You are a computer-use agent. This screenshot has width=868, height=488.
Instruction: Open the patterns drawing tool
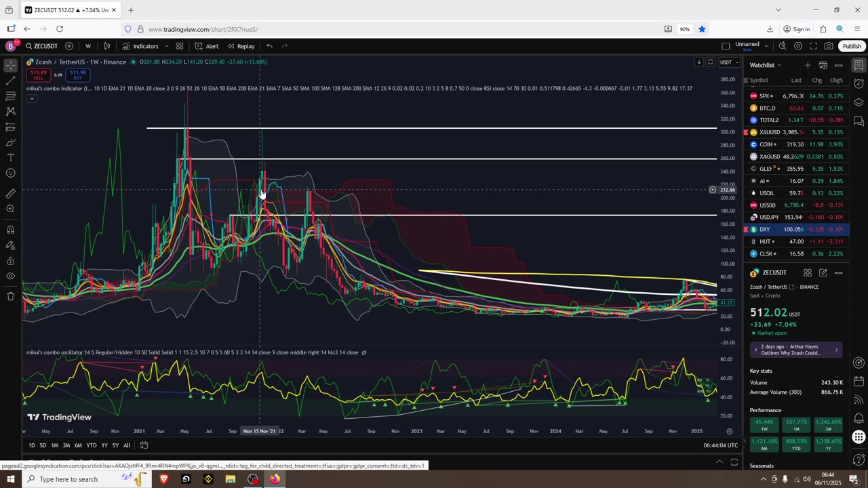(x=10, y=111)
